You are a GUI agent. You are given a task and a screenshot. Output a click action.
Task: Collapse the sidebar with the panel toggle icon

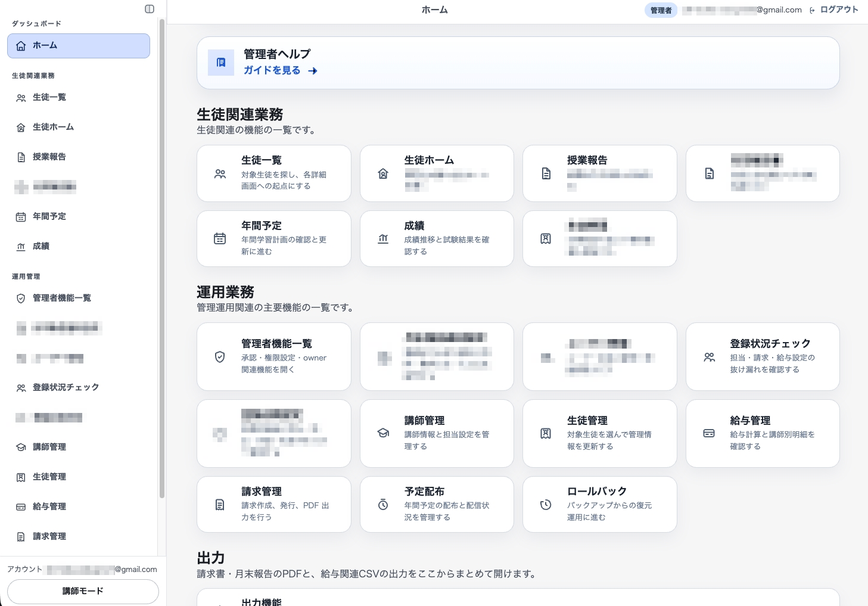pos(150,9)
